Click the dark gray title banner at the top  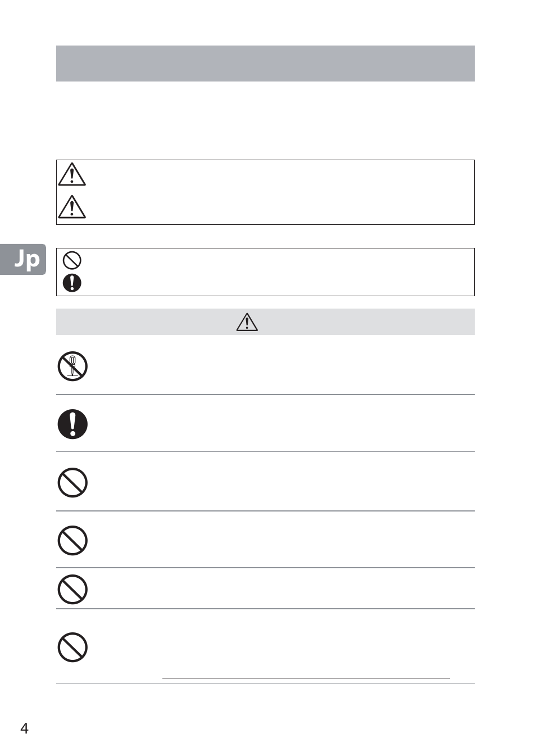pyautogui.click(x=265, y=64)
